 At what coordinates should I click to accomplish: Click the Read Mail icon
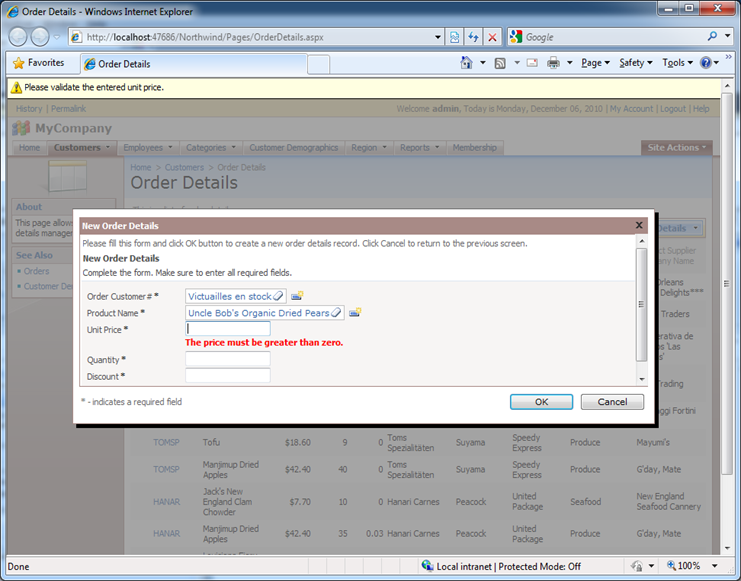[x=532, y=63]
